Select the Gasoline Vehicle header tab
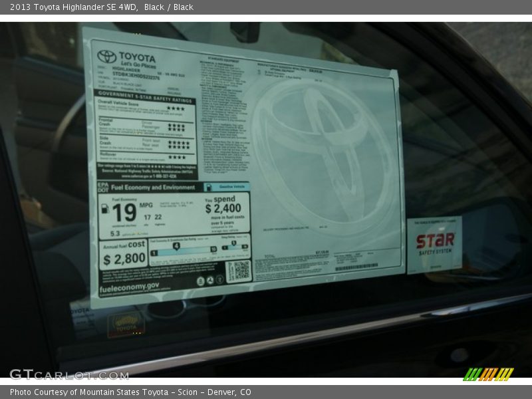 pyautogui.click(x=231, y=186)
